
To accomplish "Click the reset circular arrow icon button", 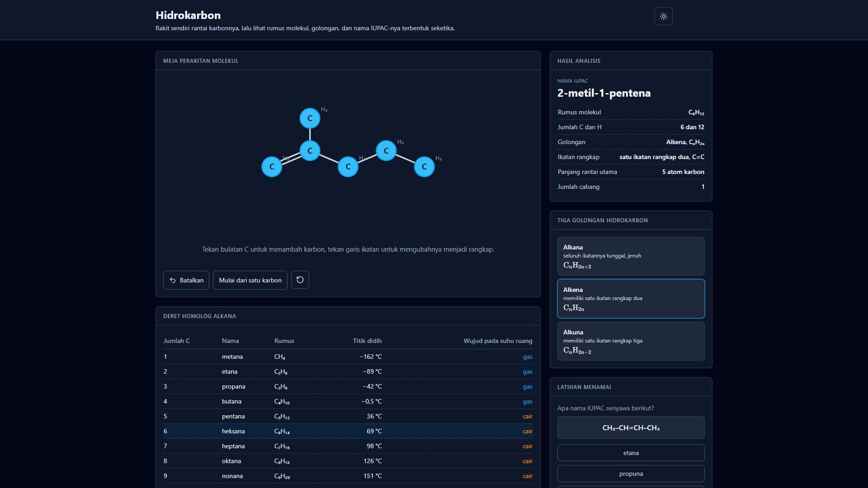I will click(300, 280).
